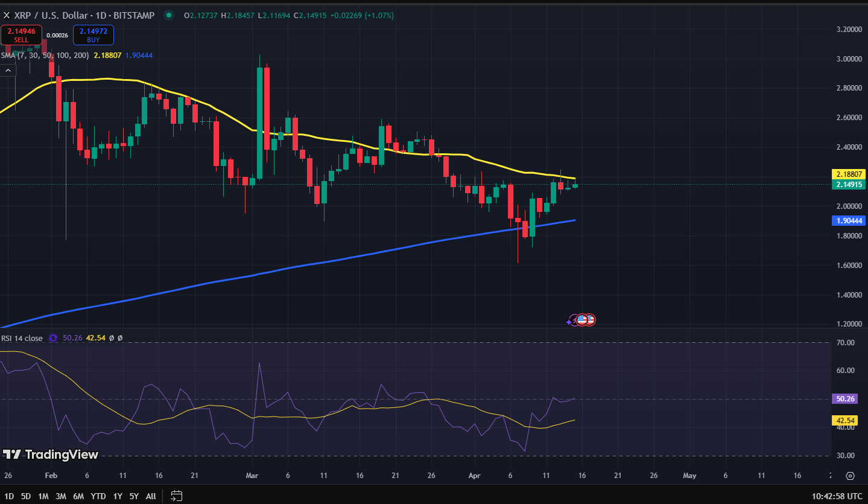868x504 pixels.
Task: Click the yellow 42.54 RSI average axis label
Action: pos(844,420)
